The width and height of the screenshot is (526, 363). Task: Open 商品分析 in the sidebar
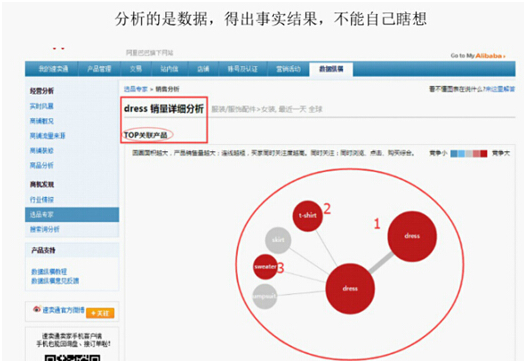[x=42, y=165]
